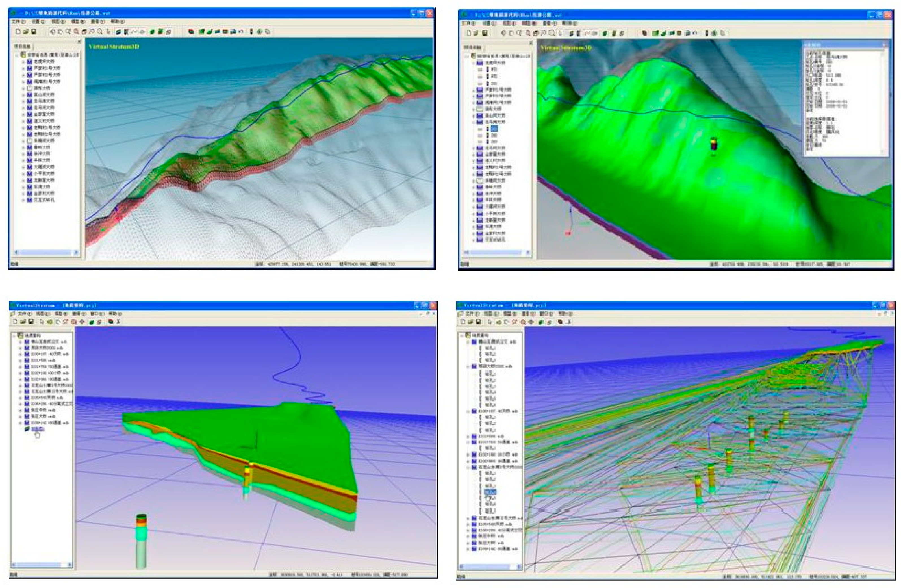
Task: Collapse the root project node in the ridge terrain tree
Action: pos(17,55)
